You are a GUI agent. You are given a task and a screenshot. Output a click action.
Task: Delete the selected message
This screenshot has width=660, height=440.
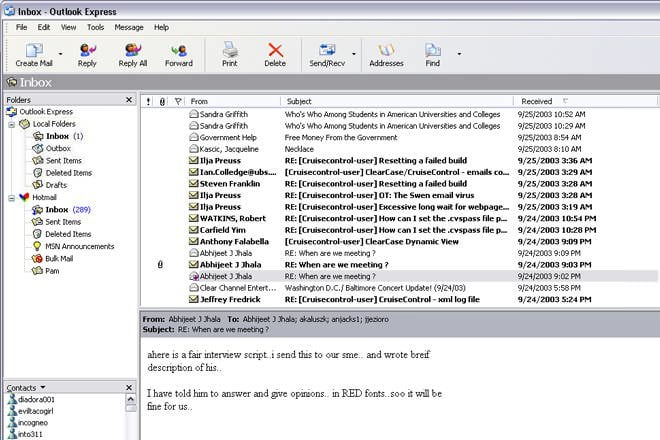point(275,54)
